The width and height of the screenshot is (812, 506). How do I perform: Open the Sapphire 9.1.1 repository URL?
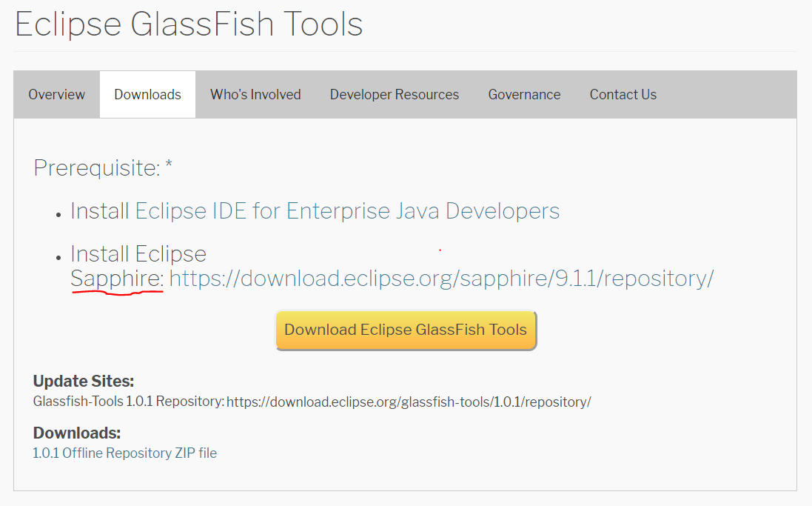[442, 279]
